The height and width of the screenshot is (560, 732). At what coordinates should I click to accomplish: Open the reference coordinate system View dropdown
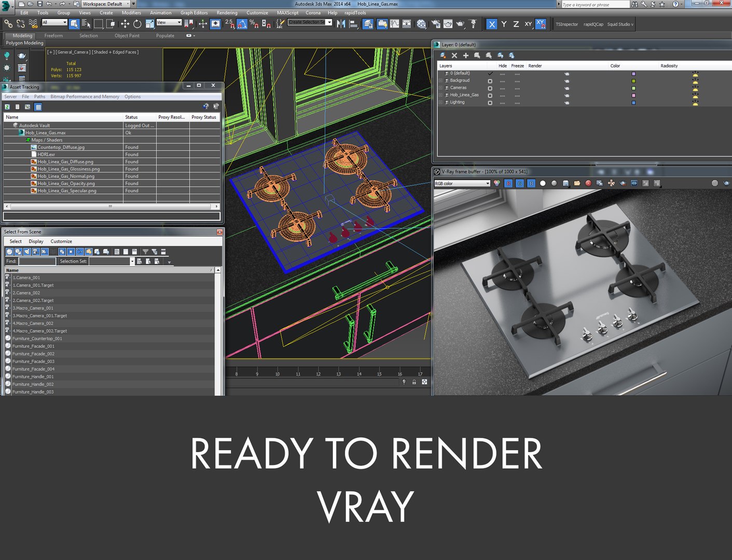(169, 22)
